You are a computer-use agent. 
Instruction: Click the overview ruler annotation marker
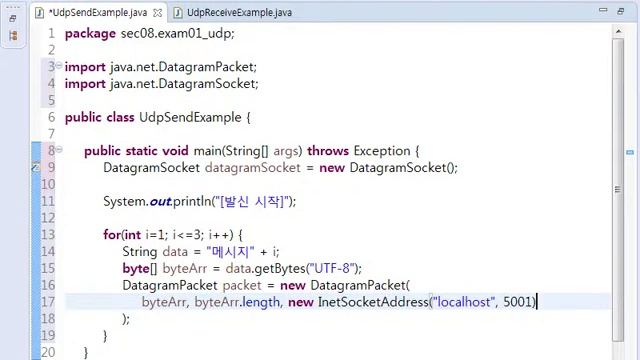pyautogui.click(x=630, y=152)
